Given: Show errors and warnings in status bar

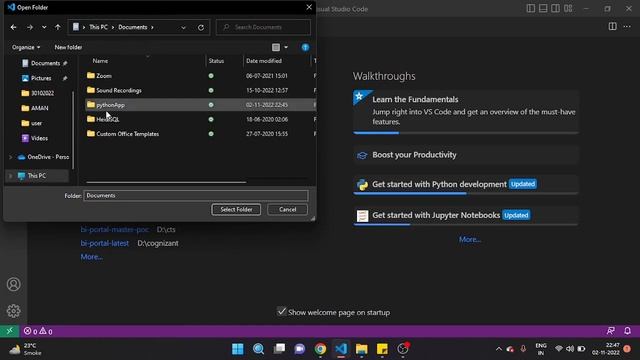Looking at the screenshot, I should tap(38, 331).
